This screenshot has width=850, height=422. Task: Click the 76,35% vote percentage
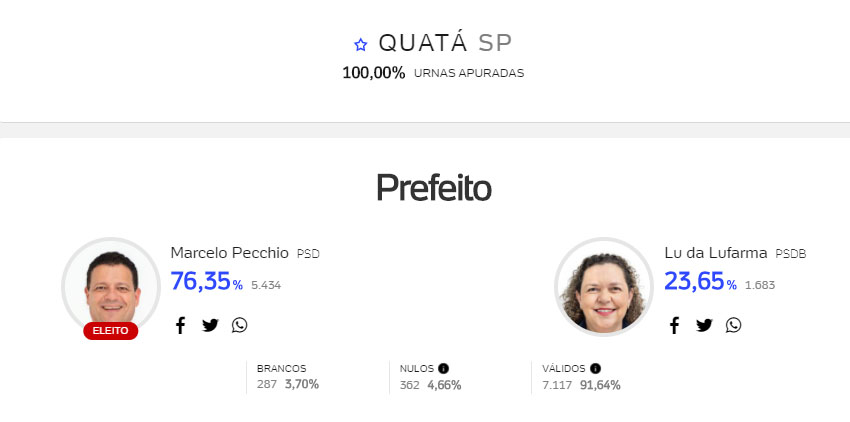click(x=207, y=282)
